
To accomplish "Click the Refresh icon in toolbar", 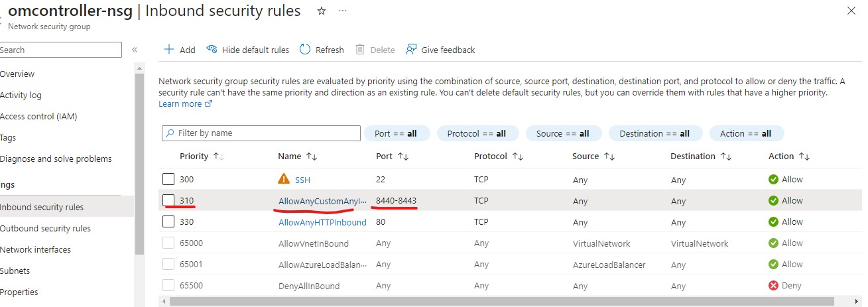I will point(305,50).
